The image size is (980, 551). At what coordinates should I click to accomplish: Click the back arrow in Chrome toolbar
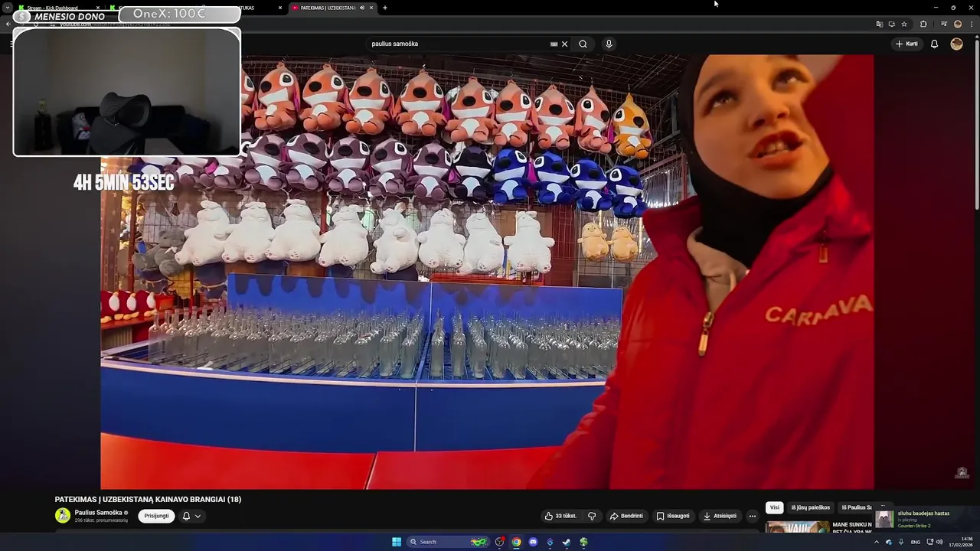[x=8, y=24]
